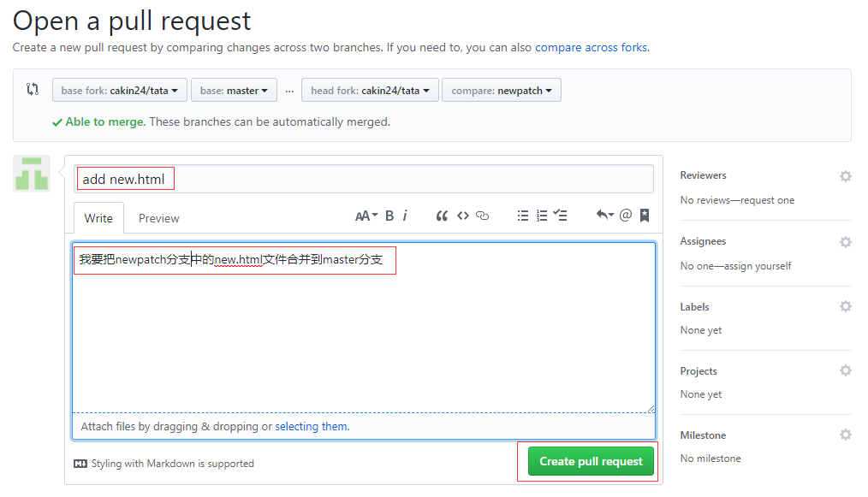This screenshot has height=497, width=868.
Task: Expand the base fork cakin24/tata dropdown
Action: 120,90
